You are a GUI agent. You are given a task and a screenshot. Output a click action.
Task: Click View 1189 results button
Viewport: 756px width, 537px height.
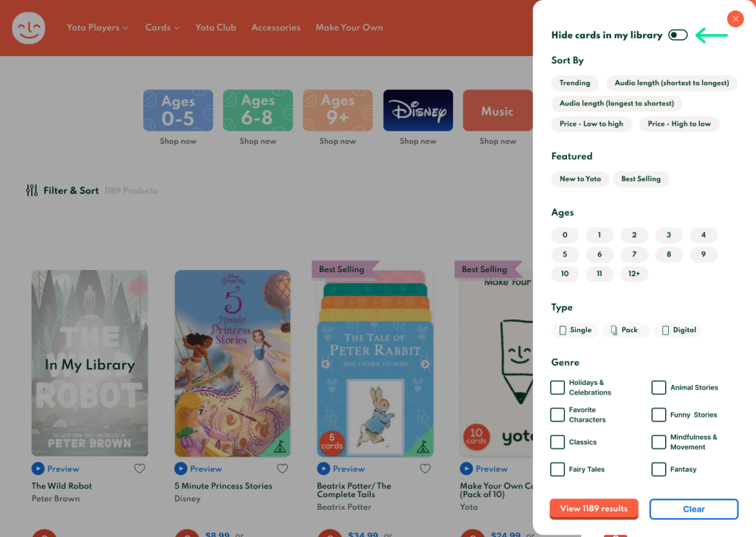(594, 508)
